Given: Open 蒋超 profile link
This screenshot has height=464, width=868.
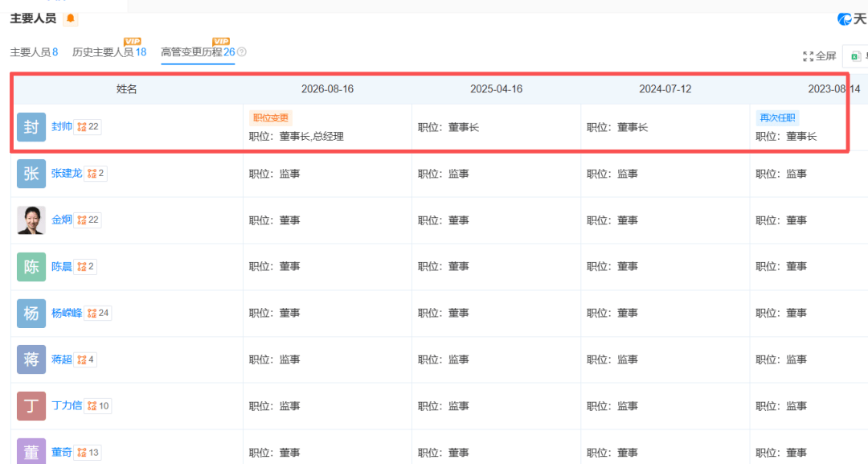Looking at the screenshot, I should pos(61,359).
